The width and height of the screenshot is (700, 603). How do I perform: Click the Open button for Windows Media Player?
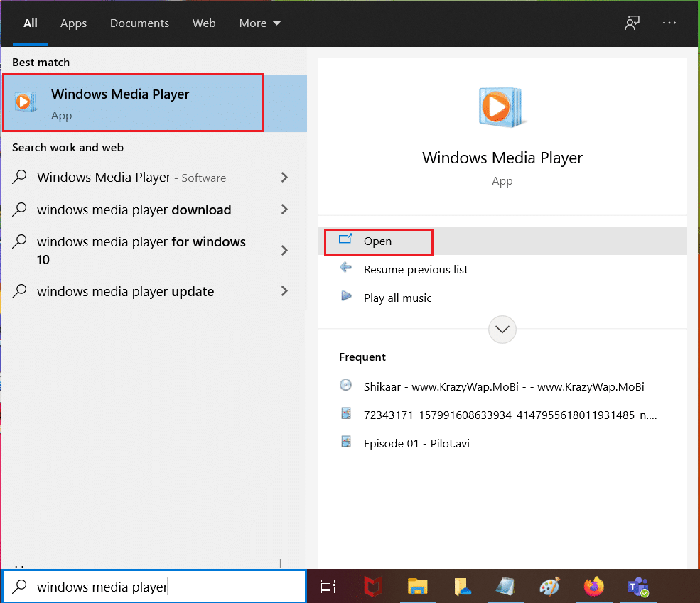[378, 241]
